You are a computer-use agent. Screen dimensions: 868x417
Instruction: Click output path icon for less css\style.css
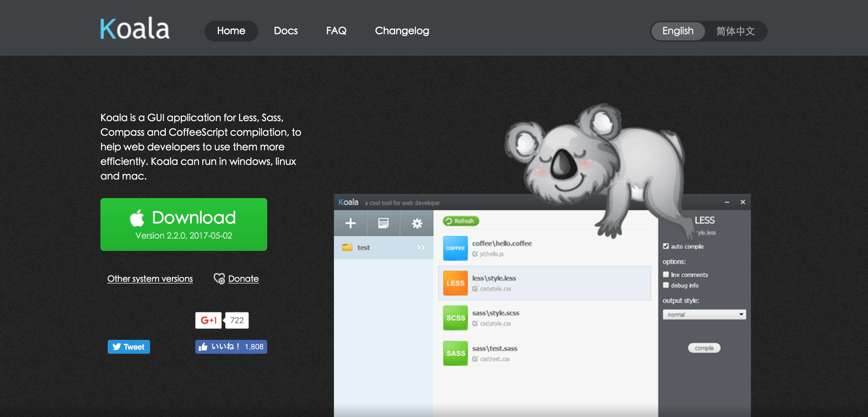tap(475, 289)
